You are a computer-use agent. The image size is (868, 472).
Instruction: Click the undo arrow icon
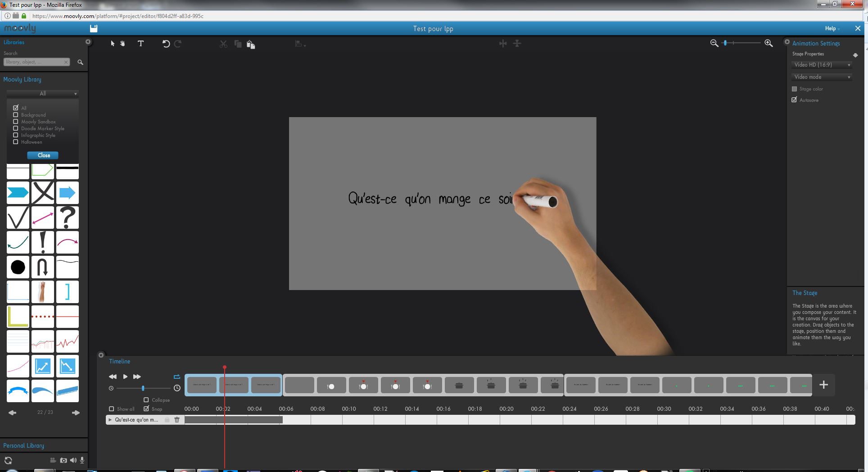pyautogui.click(x=166, y=44)
